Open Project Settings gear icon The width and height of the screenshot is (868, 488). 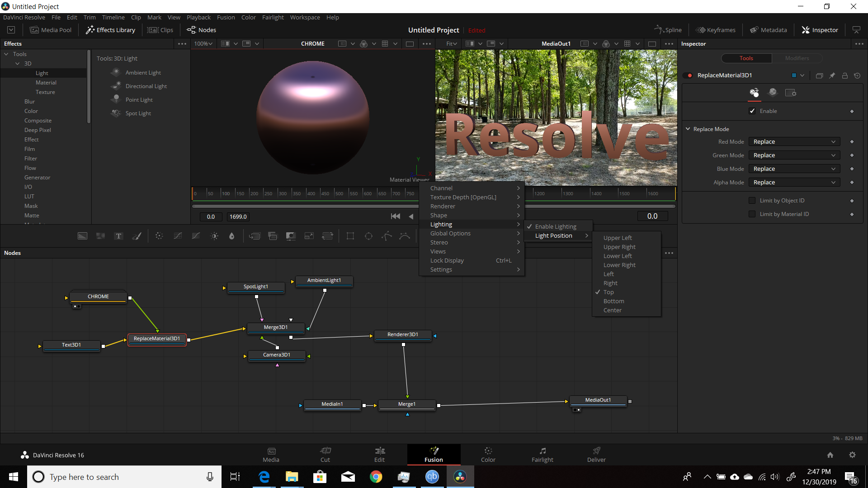pos(852,455)
